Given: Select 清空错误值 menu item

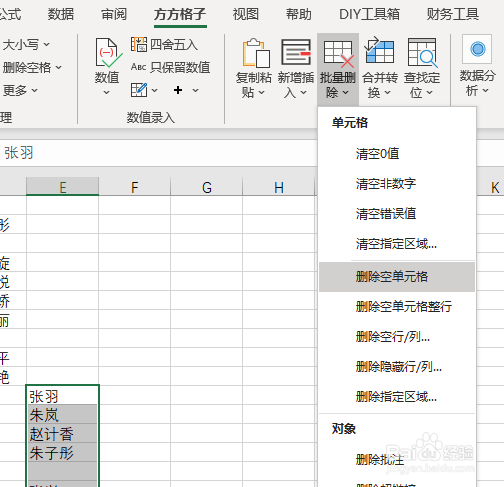Looking at the screenshot, I should 397,214.
